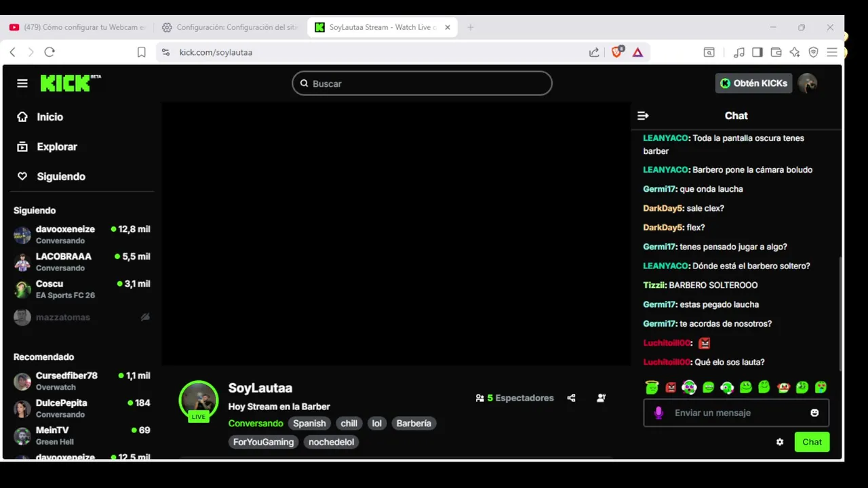
Task: Go back in browser
Action: click(12, 52)
